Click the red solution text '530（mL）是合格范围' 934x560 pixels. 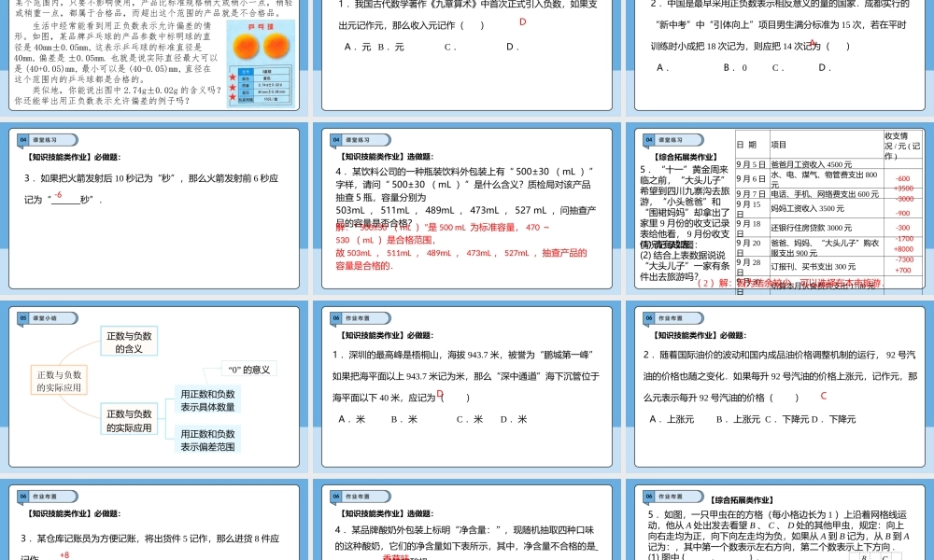tap(386, 240)
